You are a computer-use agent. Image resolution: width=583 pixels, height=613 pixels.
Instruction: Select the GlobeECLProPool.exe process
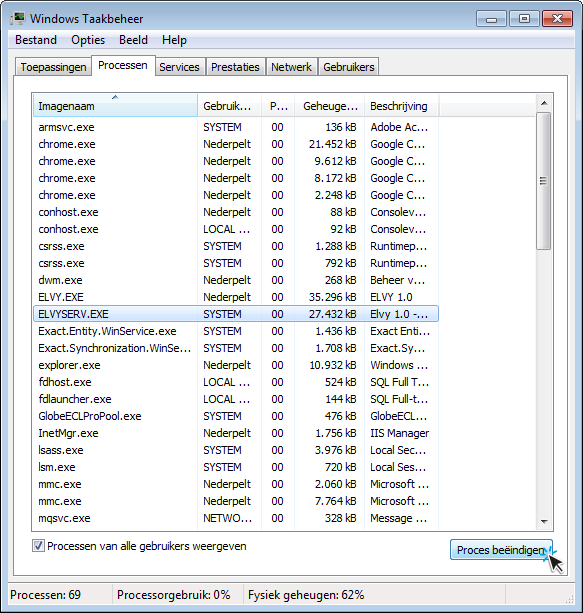pyautogui.click(x=236, y=416)
